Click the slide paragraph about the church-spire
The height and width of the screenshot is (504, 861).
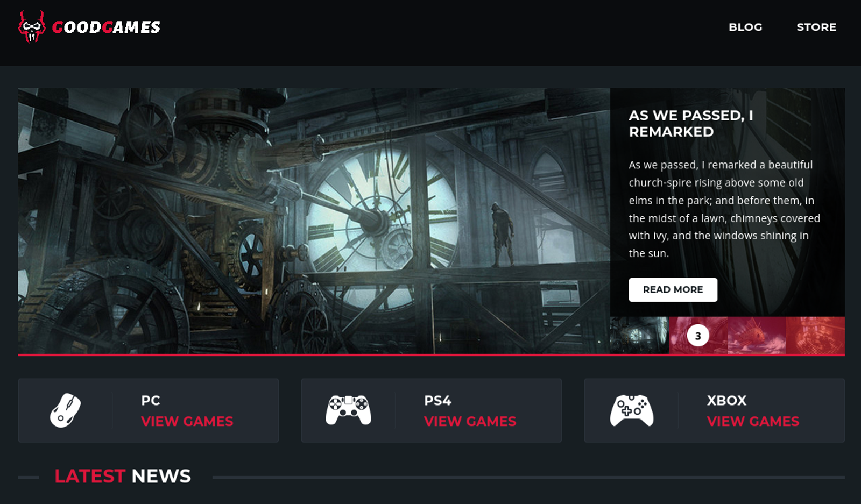[x=724, y=209]
